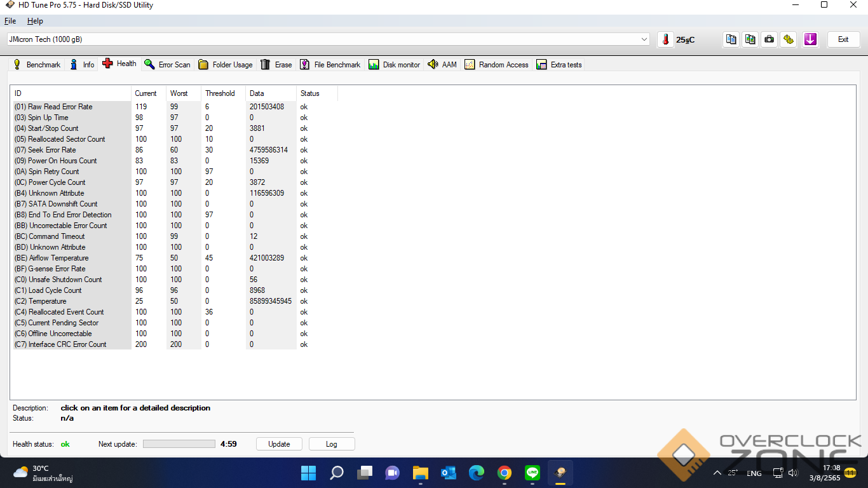Click the ID column header
This screenshot has height=488, width=868.
pyautogui.click(x=71, y=93)
